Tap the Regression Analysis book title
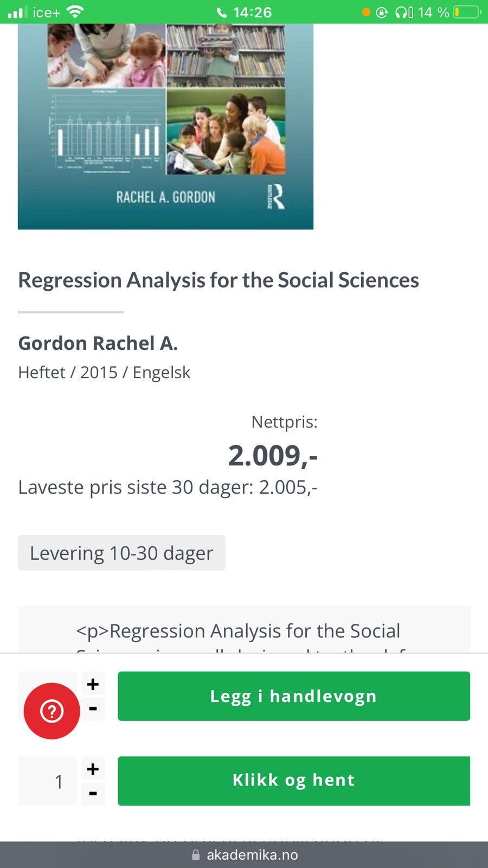The image size is (488, 868). (x=219, y=280)
